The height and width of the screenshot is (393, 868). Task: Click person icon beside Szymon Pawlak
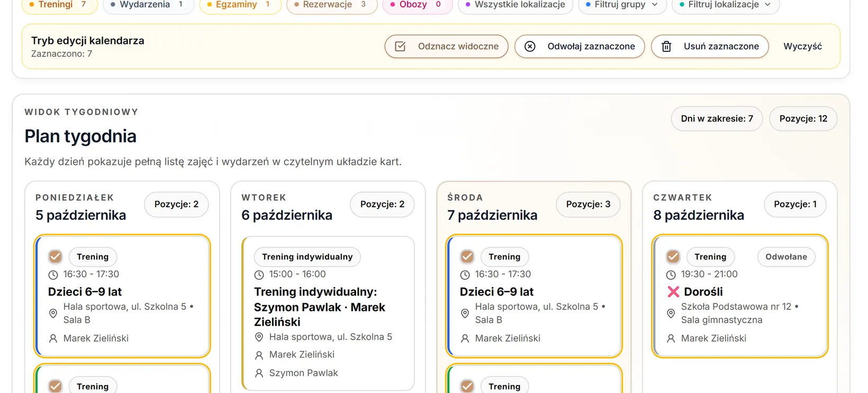coord(259,373)
